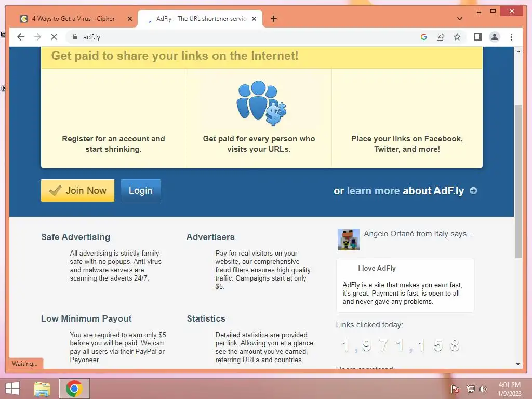The width and height of the screenshot is (532, 399).
Task: Close the 4 Ways to Get a Virus tab
Action: [x=129, y=19]
